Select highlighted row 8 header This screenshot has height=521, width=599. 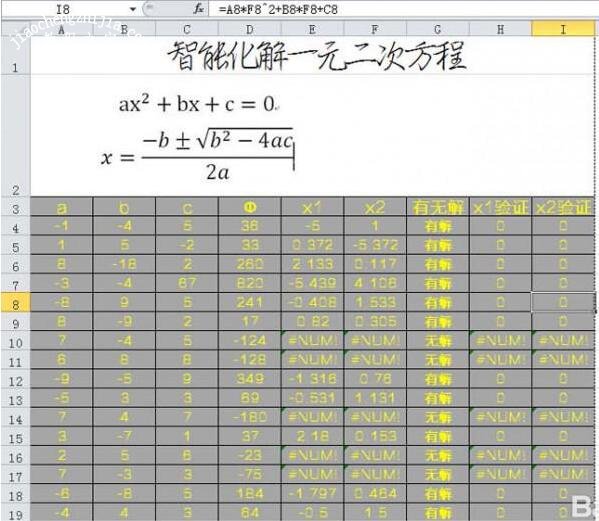tap(15, 303)
